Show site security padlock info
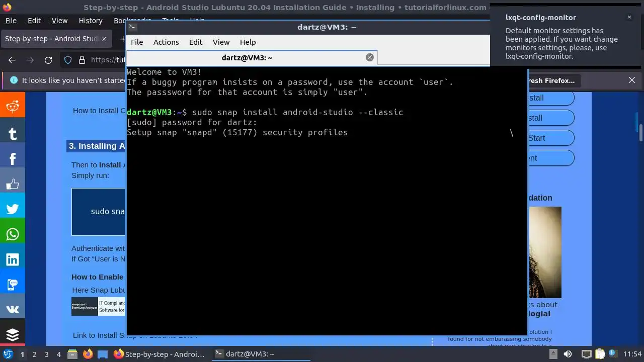 [82, 60]
